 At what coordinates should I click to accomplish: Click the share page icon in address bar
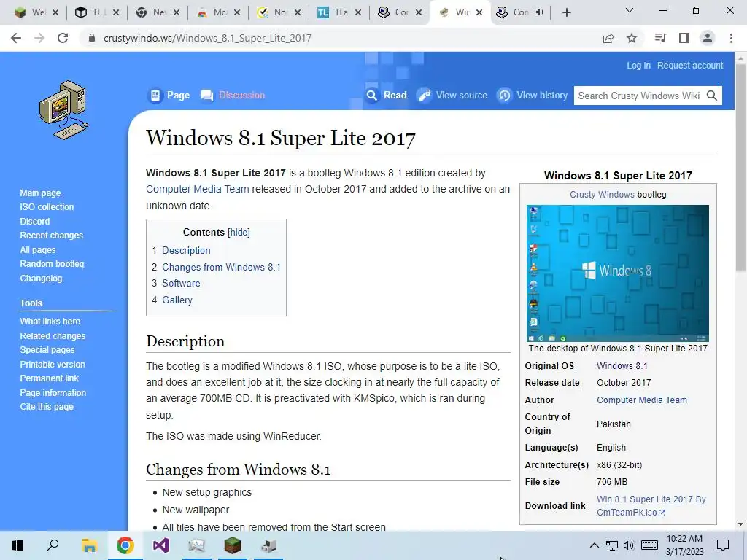coord(608,38)
